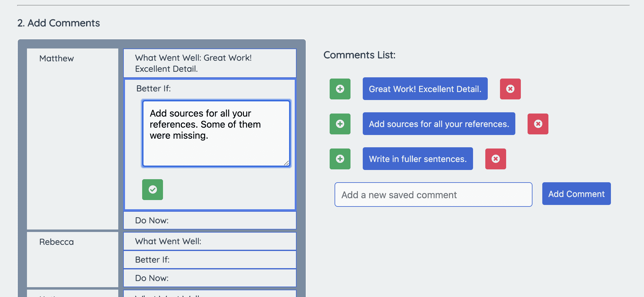Insert "Write in fuller sentences." using plus icon
This screenshot has height=297, width=644.
click(339, 159)
